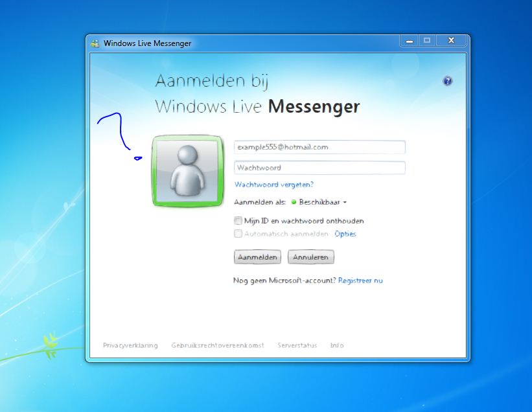Focus the Wachtwoord password field
The height and width of the screenshot is (412, 532).
(x=319, y=168)
